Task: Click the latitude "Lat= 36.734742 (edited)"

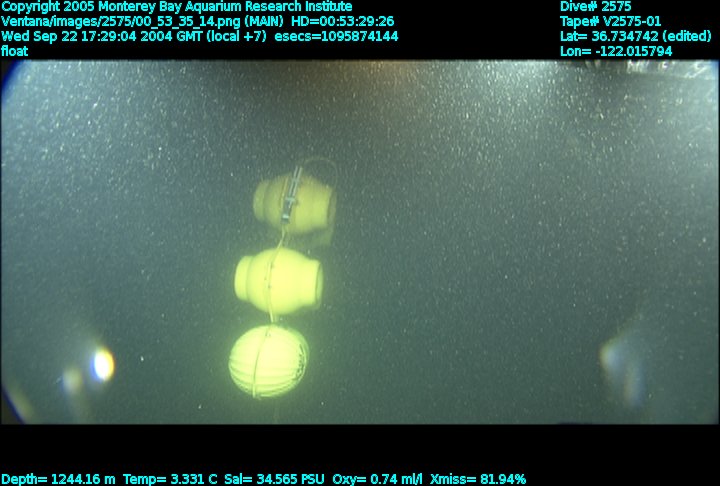Action: click(x=636, y=36)
